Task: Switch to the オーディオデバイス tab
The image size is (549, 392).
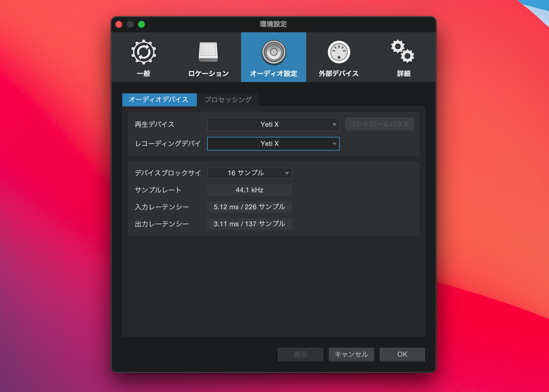Action: [159, 100]
